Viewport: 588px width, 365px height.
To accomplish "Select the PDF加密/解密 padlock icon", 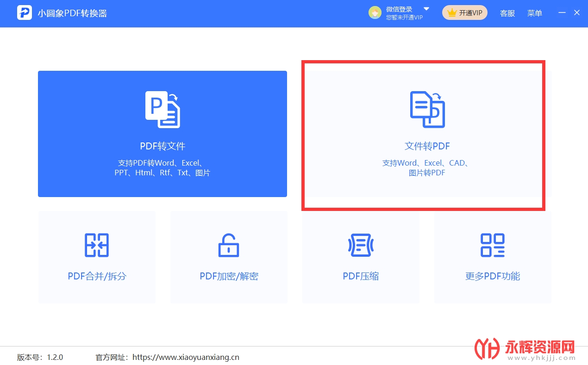I will [229, 245].
